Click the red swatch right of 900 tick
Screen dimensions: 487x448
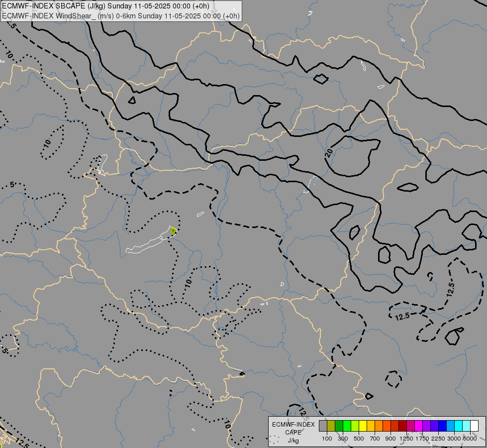pyautogui.click(x=395, y=426)
